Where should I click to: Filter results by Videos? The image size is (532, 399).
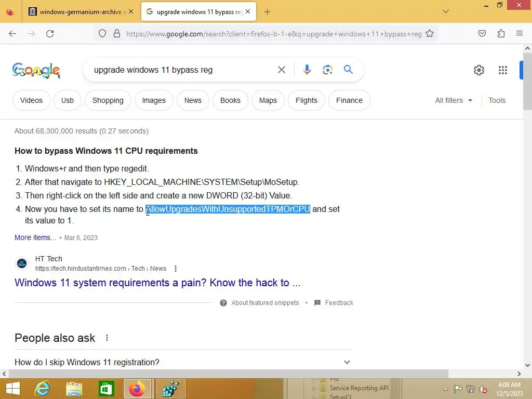point(31,100)
